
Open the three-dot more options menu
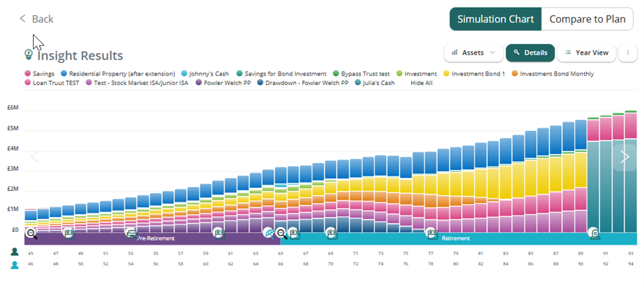628,53
